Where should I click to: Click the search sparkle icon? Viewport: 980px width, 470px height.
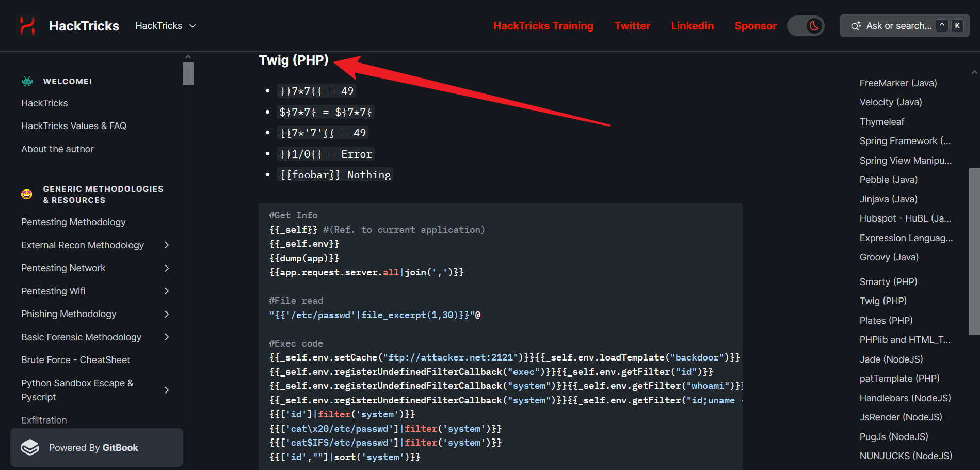[x=855, y=26]
